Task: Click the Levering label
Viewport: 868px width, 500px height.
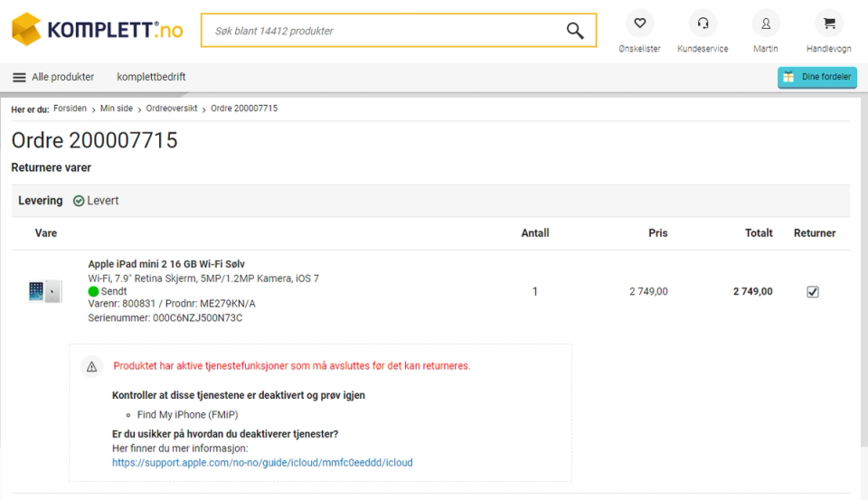Action: point(41,201)
